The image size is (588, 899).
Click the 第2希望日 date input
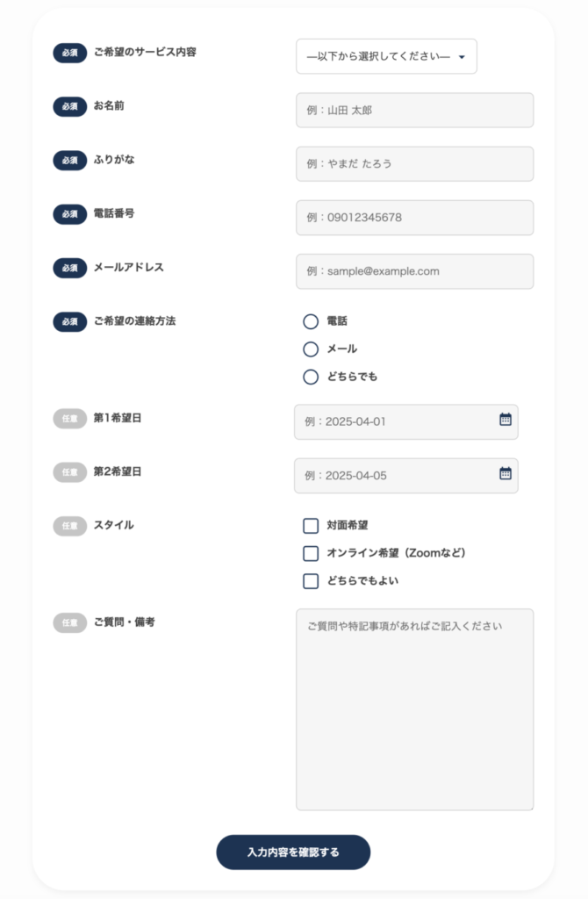click(x=405, y=475)
